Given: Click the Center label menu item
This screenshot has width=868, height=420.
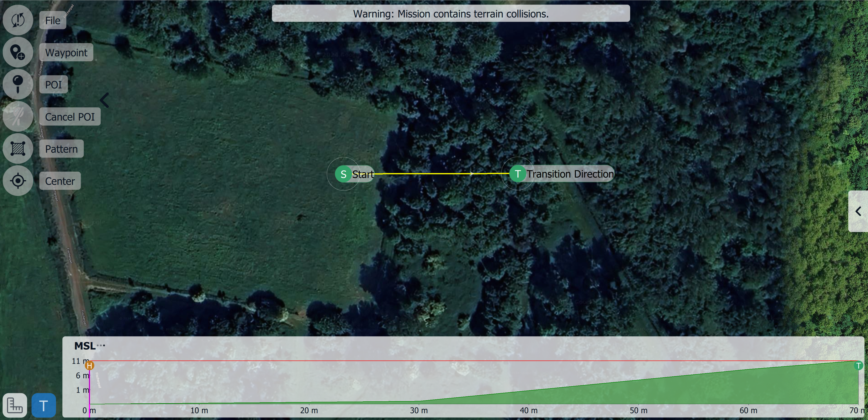Looking at the screenshot, I should pos(60,181).
